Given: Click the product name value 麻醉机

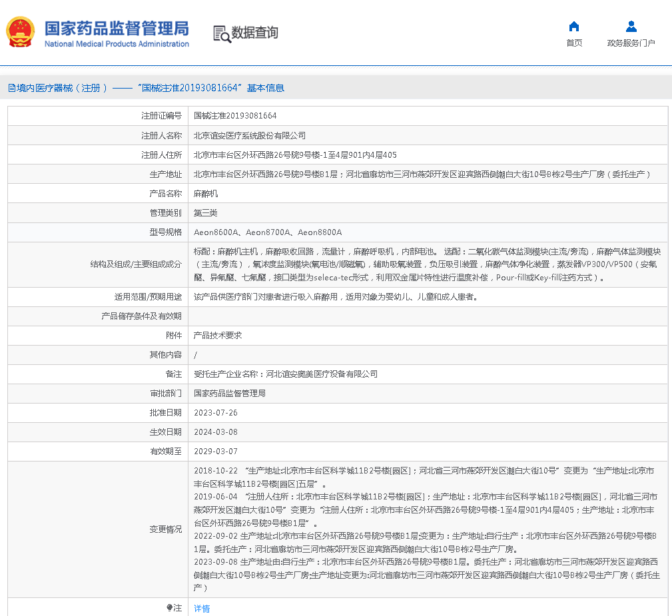Looking at the screenshot, I should coord(206,194).
